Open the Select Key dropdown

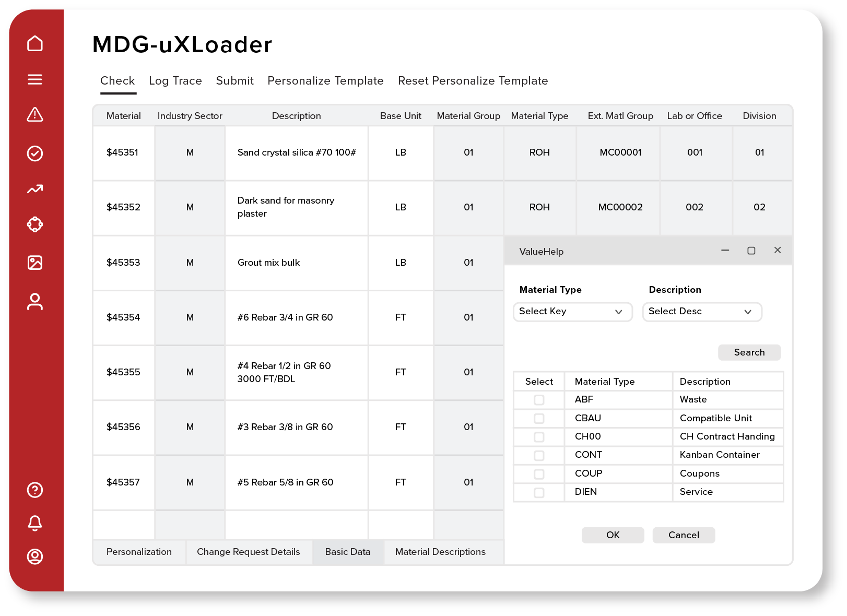tap(572, 312)
